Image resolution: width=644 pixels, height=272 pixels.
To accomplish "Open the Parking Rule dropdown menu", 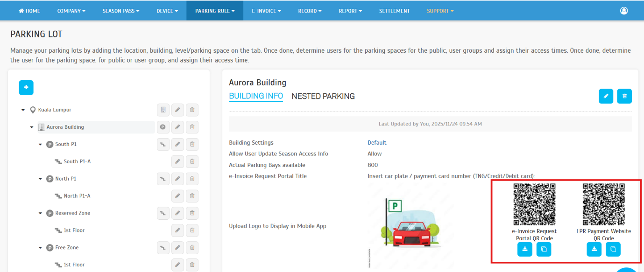I will click(x=215, y=11).
